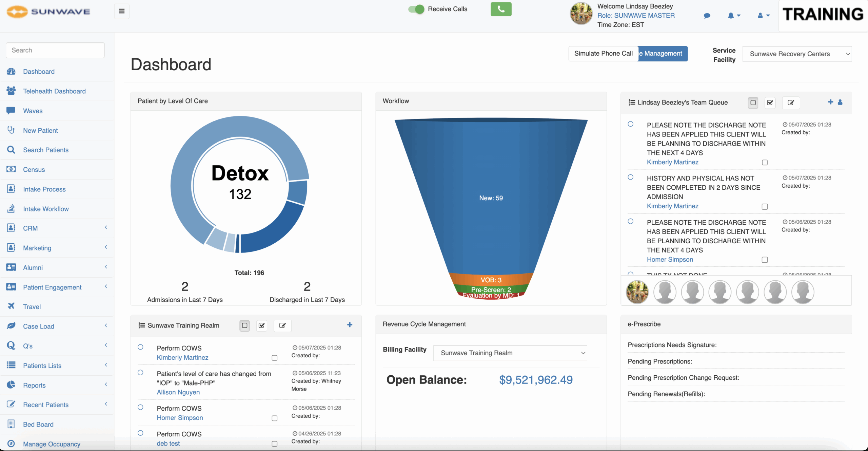The height and width of the screenshot is (451, 868).
Task: Click the Simulate Phone Call button
Action: coord(603,54)
